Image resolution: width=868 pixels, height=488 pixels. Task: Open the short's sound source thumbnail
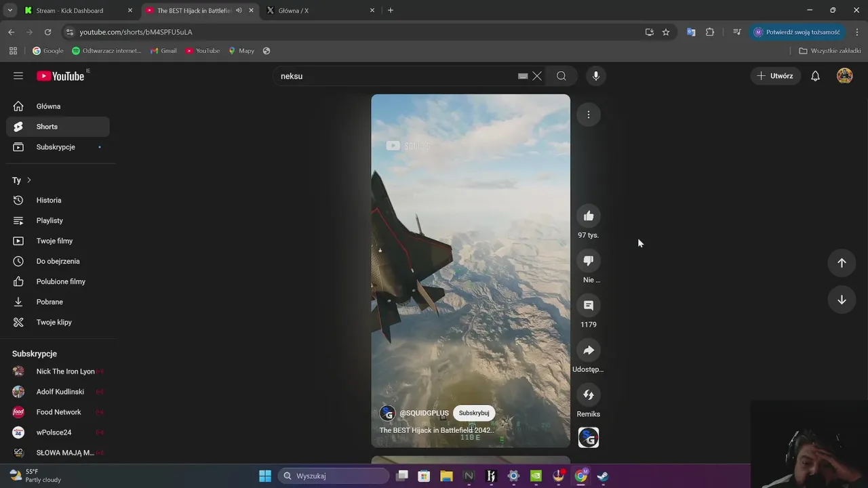(589, 438)
